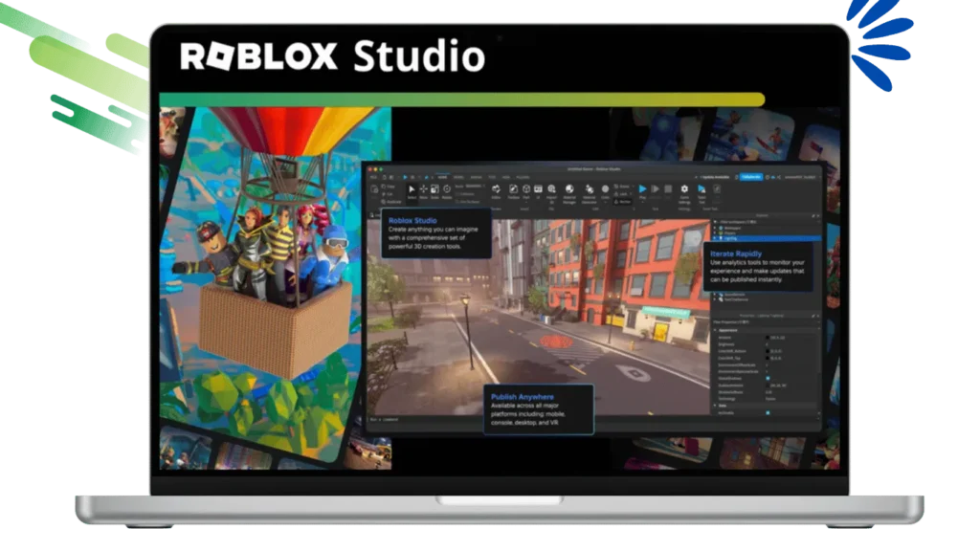The image size is (980, 551).
Task: Switch to the AVATAR ribbon tab
Action: [477, 177]
